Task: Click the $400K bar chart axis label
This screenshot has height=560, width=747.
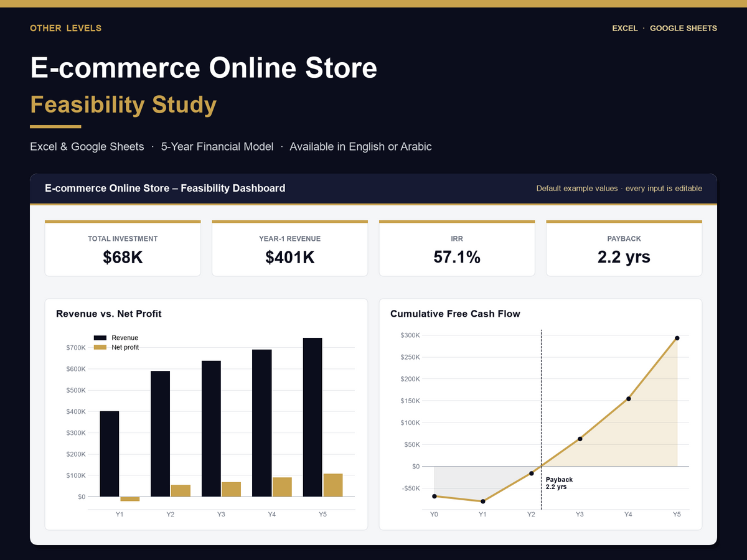Action: click(75, 411)
